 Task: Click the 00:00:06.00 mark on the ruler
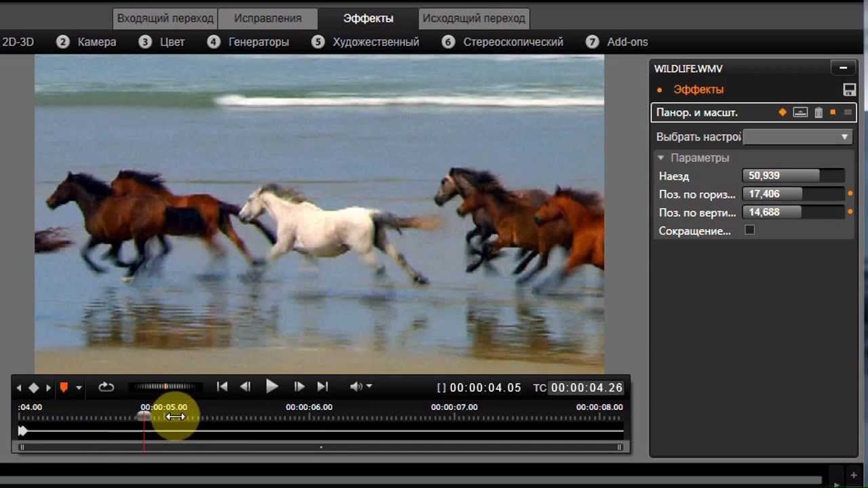point(309,407)
